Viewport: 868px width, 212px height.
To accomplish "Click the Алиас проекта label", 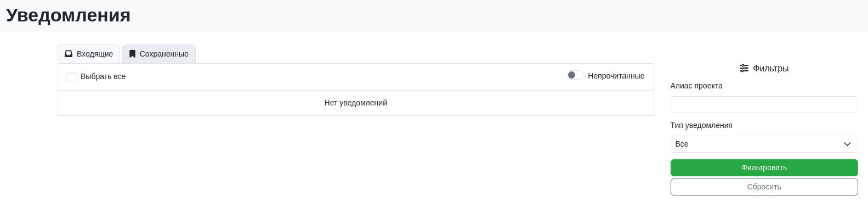I will 696,86.
